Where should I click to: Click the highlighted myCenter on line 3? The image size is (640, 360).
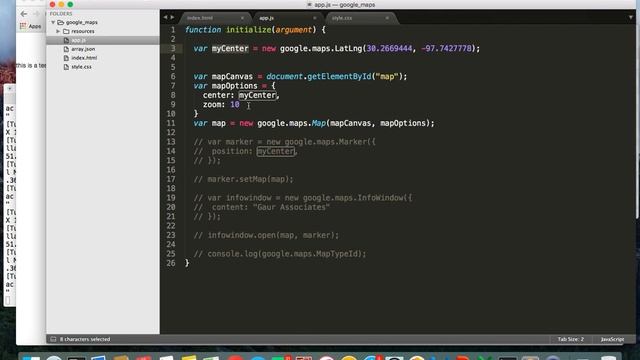(230, 49)
